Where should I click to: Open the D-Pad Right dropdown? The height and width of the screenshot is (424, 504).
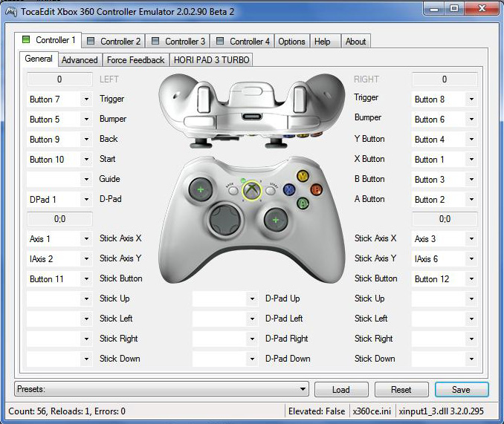225,339
